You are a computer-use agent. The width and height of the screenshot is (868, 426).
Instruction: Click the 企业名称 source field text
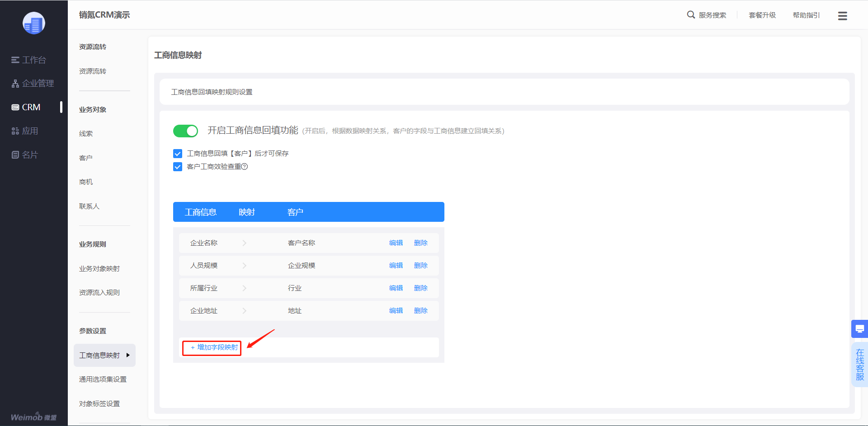point(204,243)
